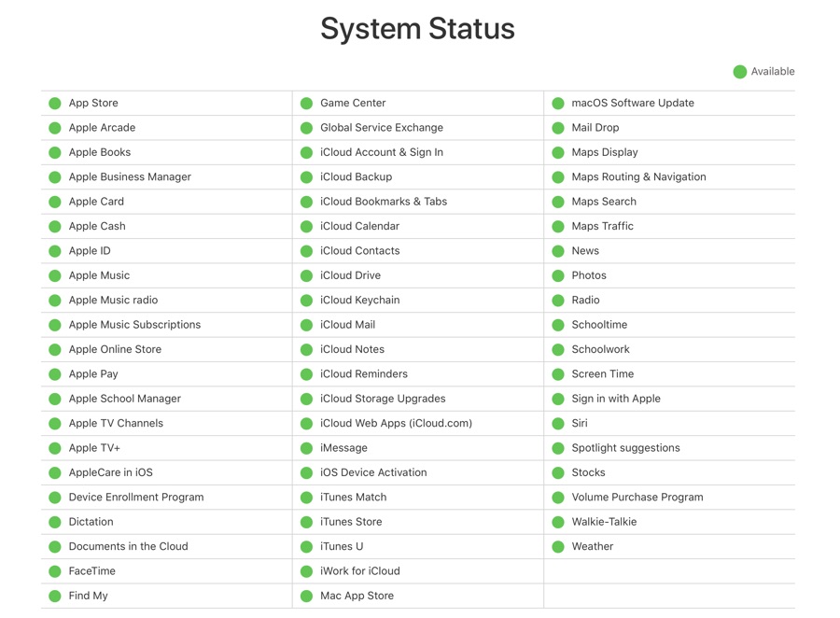Click the Available legend green dot
Image resolution: width=840 pixels, height=618 pixels.
740,72
